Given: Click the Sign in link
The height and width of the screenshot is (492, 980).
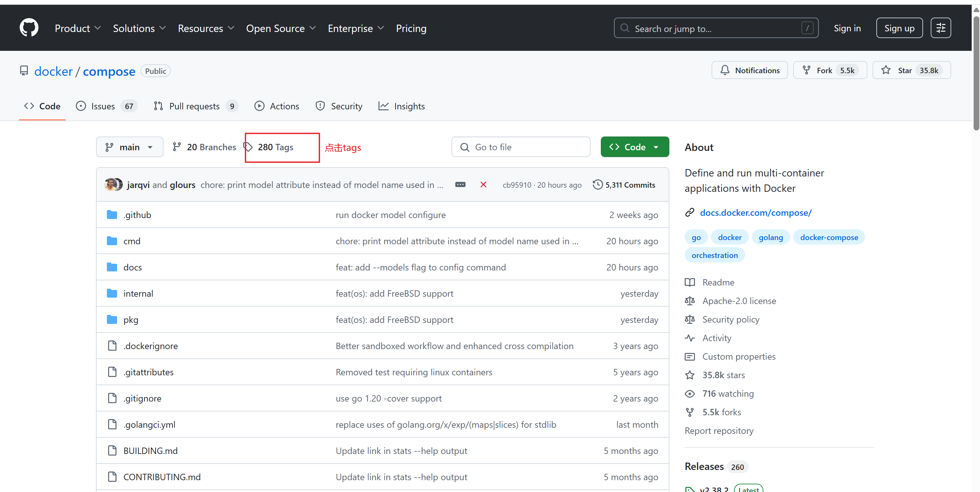Looking at the screenshot, I should 847,28.
